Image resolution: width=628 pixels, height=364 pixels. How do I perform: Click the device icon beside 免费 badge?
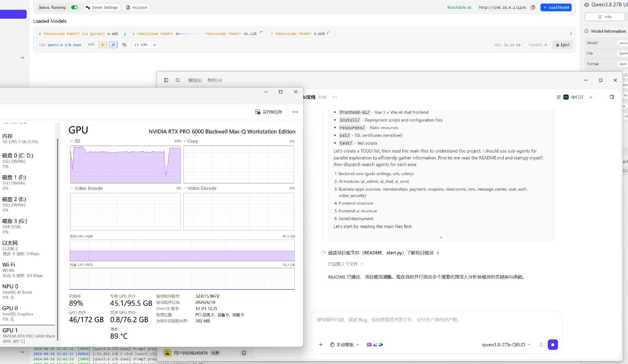244,353
